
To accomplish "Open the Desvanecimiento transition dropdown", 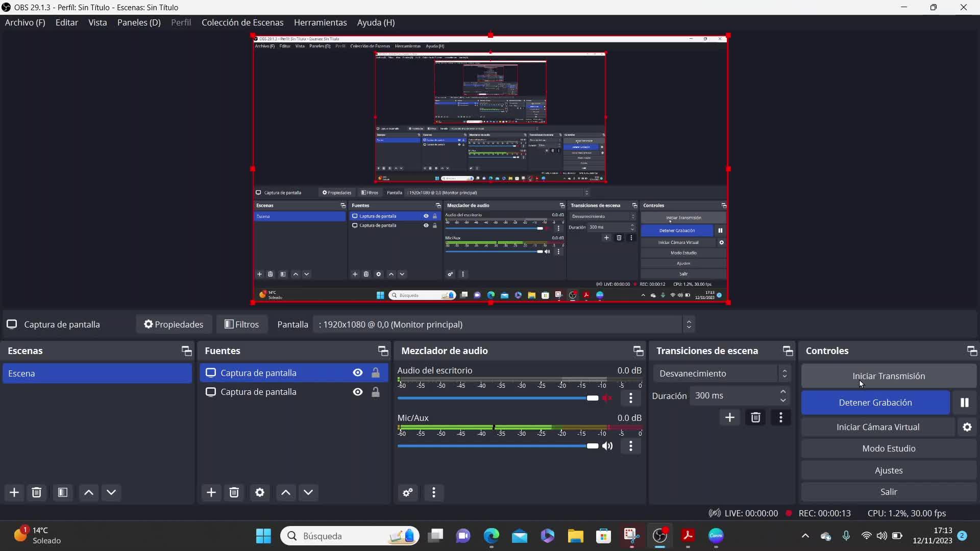I will click(721, 373).
